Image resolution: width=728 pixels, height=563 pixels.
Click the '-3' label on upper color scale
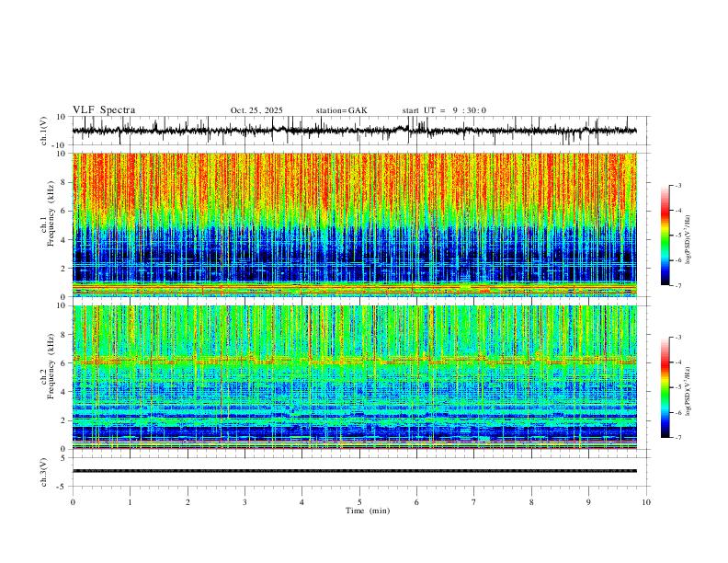[677, 185]
